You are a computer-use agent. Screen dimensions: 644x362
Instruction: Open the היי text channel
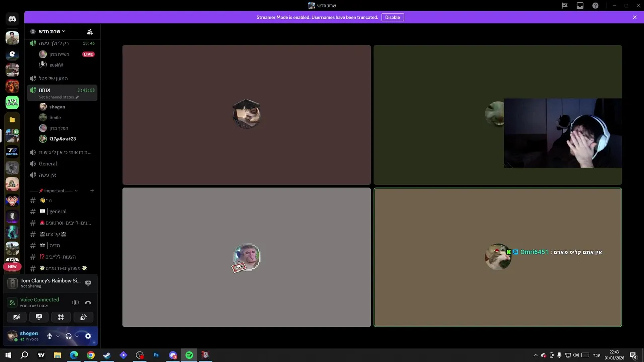coord(62,200)
